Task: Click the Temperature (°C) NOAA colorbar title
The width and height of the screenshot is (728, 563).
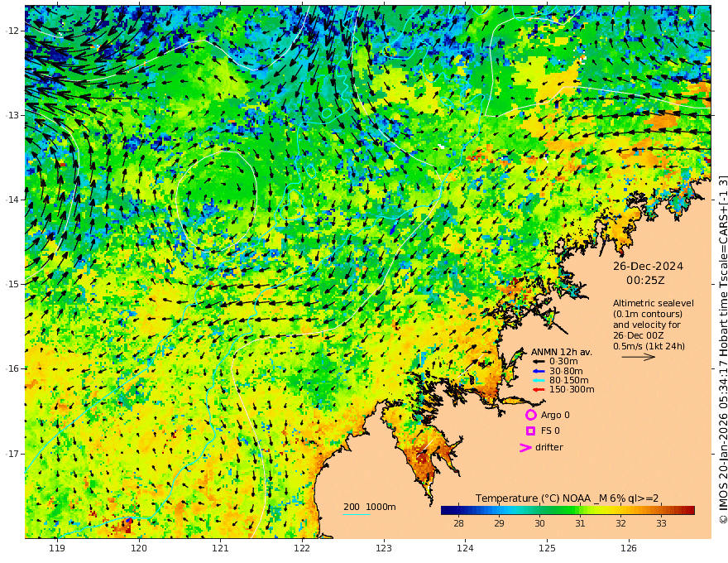Action: 567,498
